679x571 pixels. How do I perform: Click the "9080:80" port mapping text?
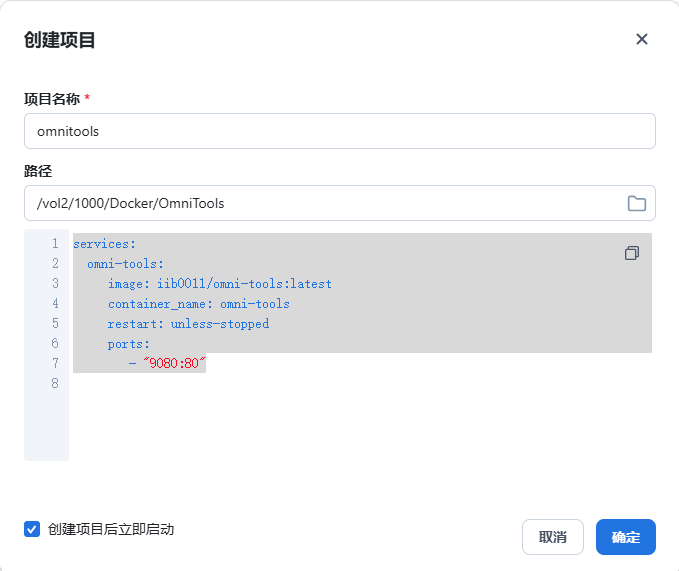click(x=173, y=364)
